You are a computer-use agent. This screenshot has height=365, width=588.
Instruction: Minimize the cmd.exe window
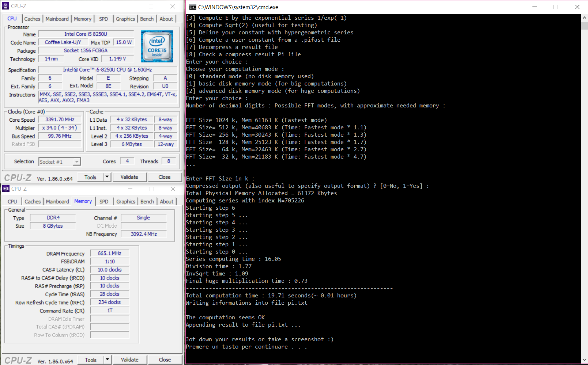[x=535, y=7]
